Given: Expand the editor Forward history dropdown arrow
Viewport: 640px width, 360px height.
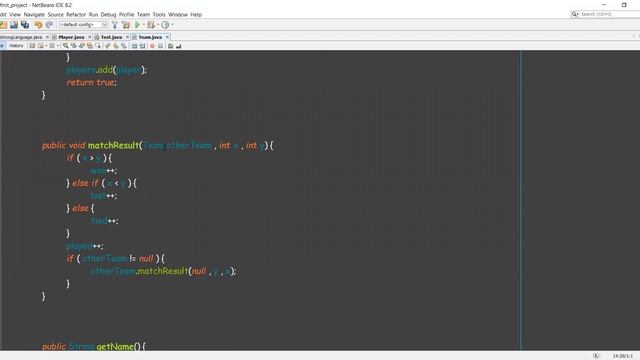Looking at the screenshot, I should [58, 46].
